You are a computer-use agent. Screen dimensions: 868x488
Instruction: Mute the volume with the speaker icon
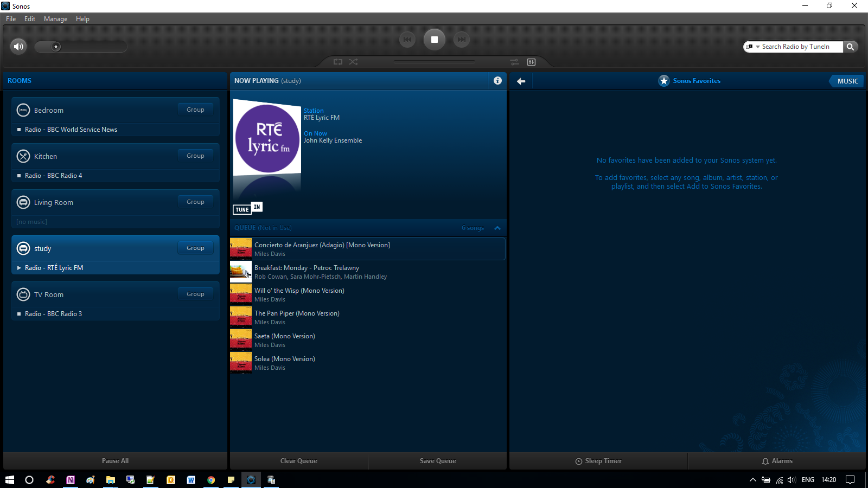(x=18, y=46)
